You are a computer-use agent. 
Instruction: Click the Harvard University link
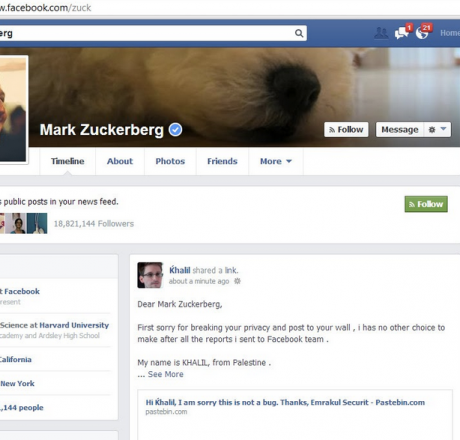pos(74,325)
